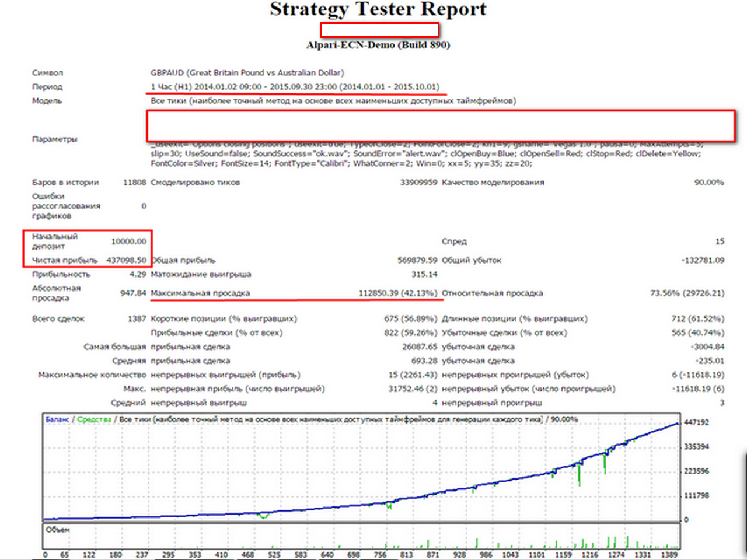Click the period value starting "1 Час (H1) 2014.01.02"

295,87
